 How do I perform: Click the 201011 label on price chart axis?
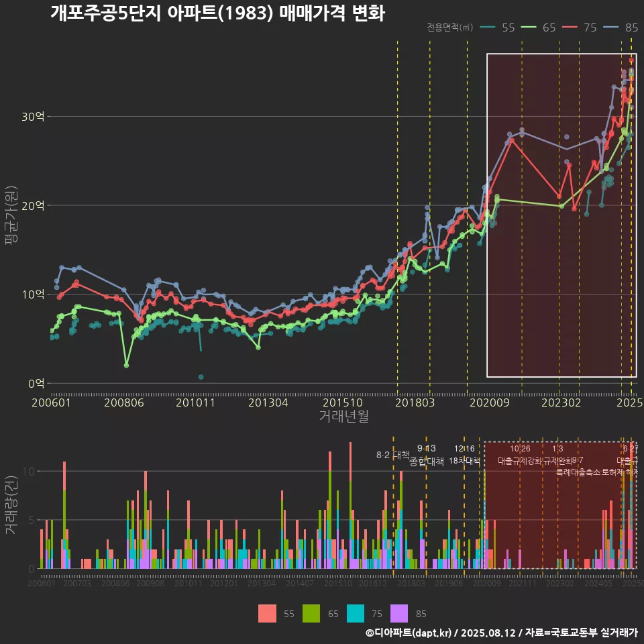(195, 402)
